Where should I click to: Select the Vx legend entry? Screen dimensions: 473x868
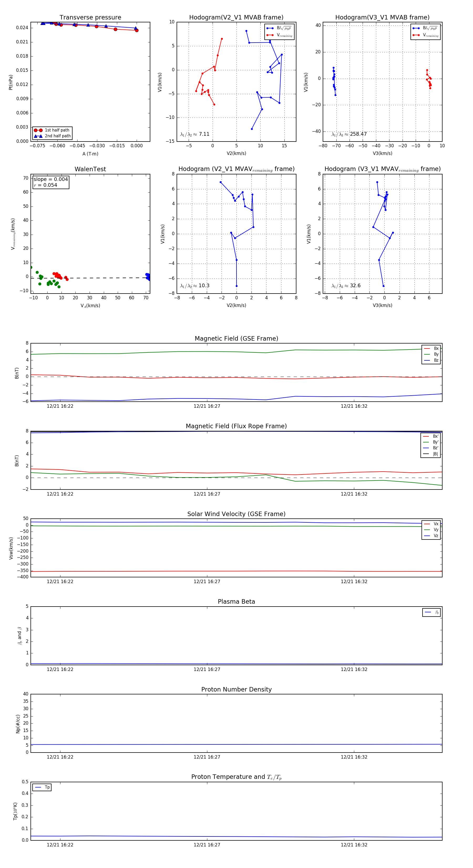pos(431,524)
